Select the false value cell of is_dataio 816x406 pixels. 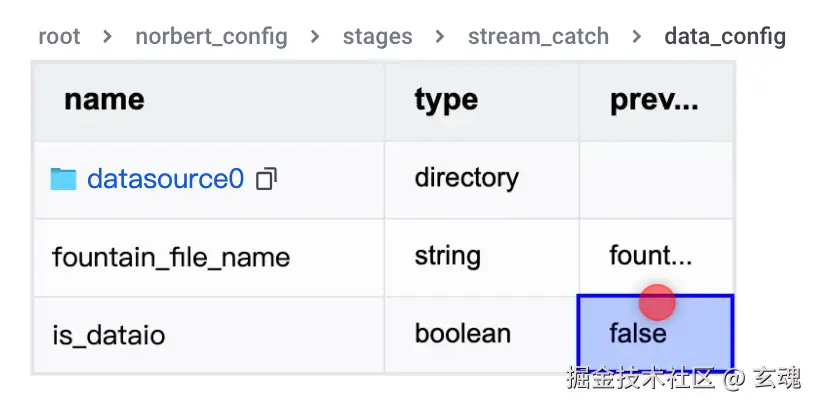coord(655,333)
